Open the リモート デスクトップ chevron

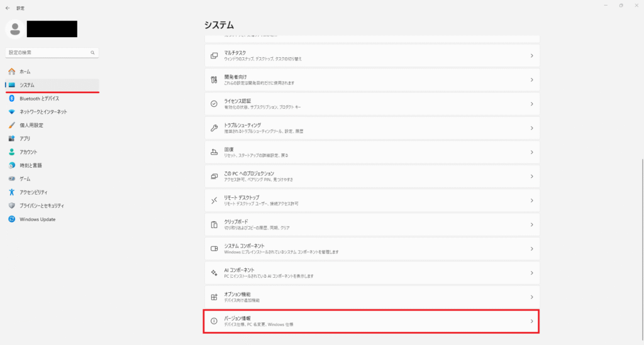[531, 200]
